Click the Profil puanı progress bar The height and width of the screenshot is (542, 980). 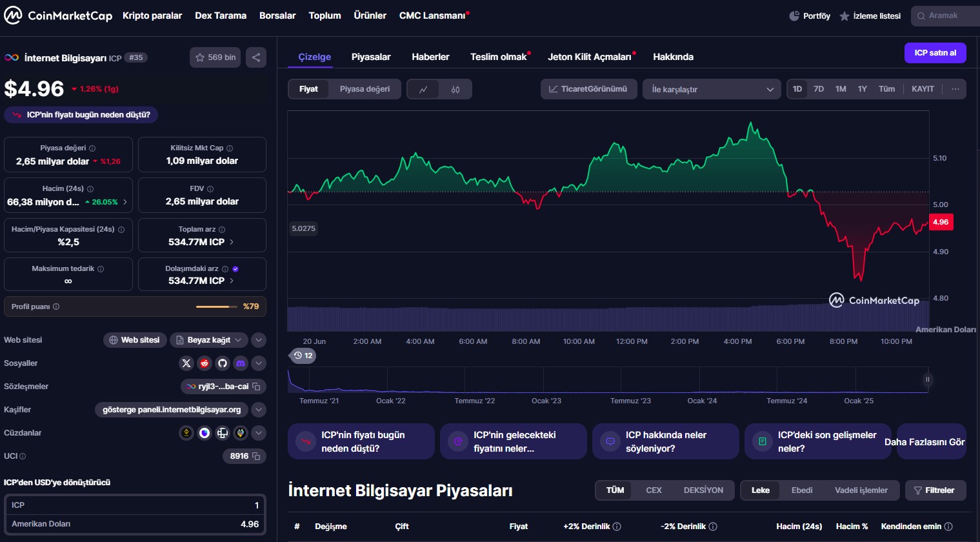(x=217, y=306)
